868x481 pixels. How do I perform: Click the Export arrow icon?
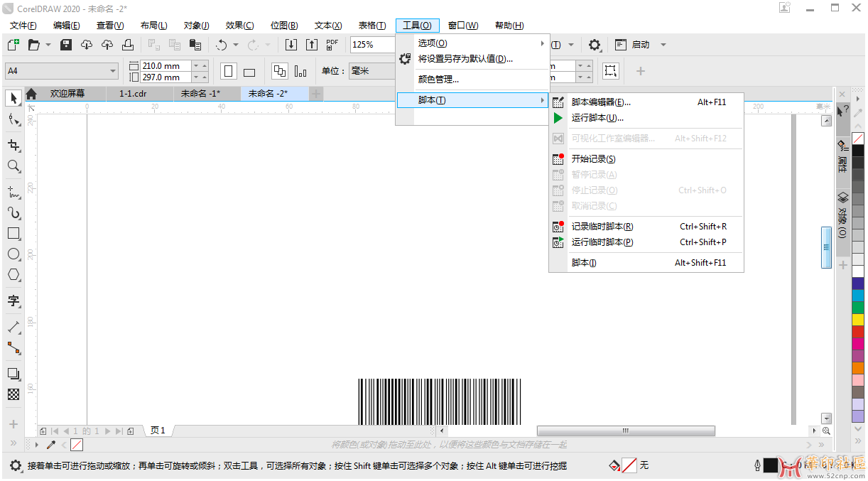[312, 45]
